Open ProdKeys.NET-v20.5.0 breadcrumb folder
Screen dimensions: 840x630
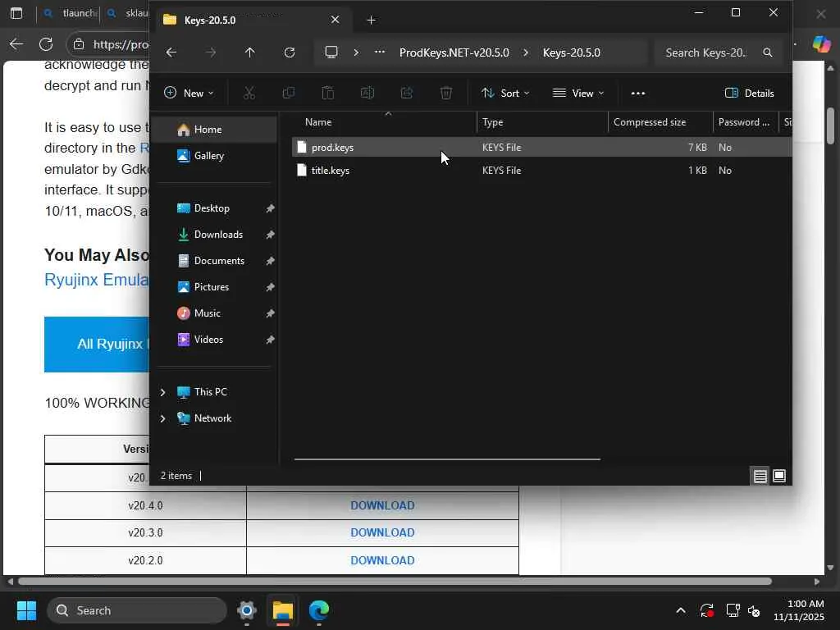[454, 52]
